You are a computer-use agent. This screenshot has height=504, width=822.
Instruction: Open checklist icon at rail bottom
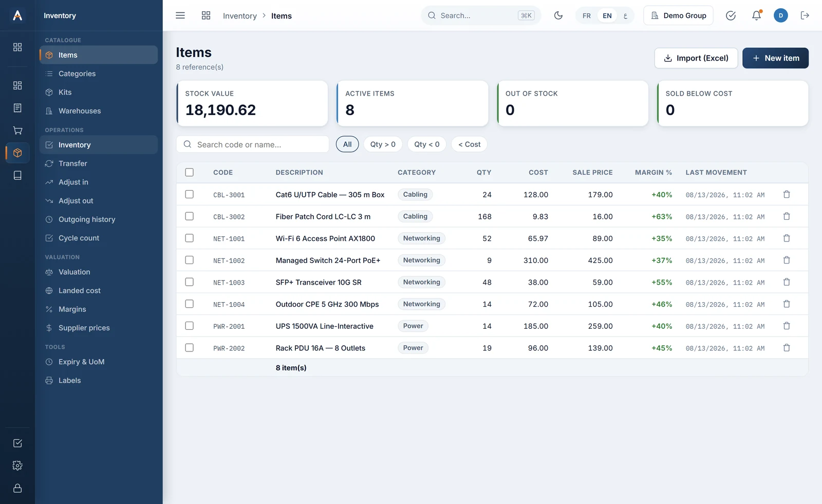pos(17,443)
